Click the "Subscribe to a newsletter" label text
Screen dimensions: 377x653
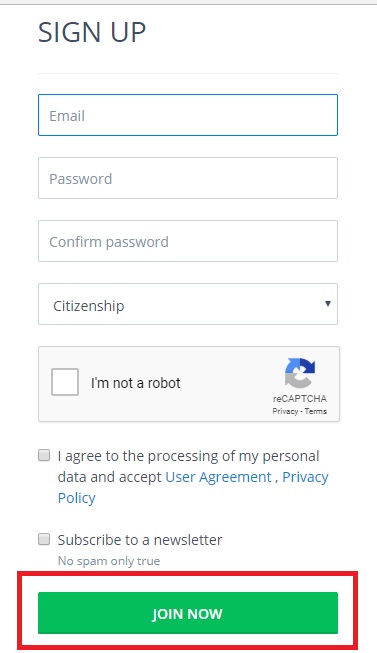click(x=140, y=540)
